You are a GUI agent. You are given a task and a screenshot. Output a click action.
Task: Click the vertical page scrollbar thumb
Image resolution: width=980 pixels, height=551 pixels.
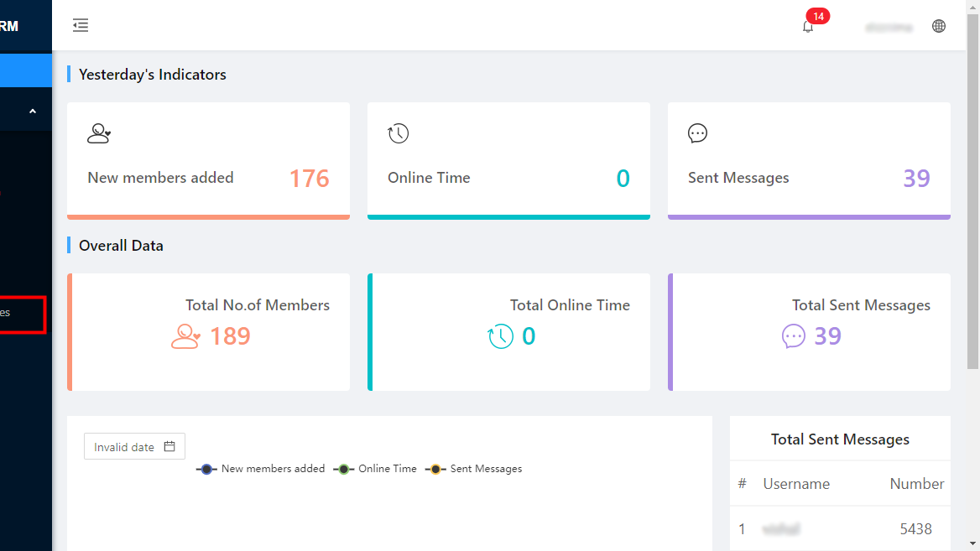(x=972, y=193)
